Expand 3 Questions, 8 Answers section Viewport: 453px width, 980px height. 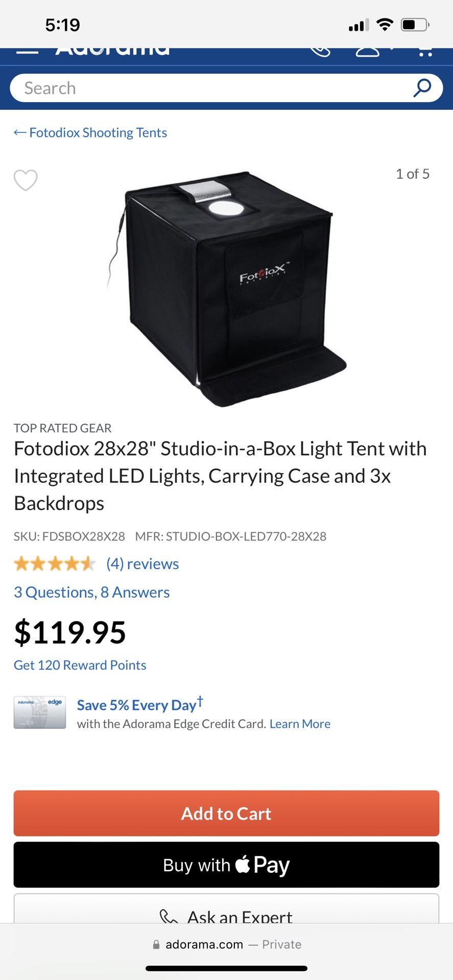coord(91,592)
